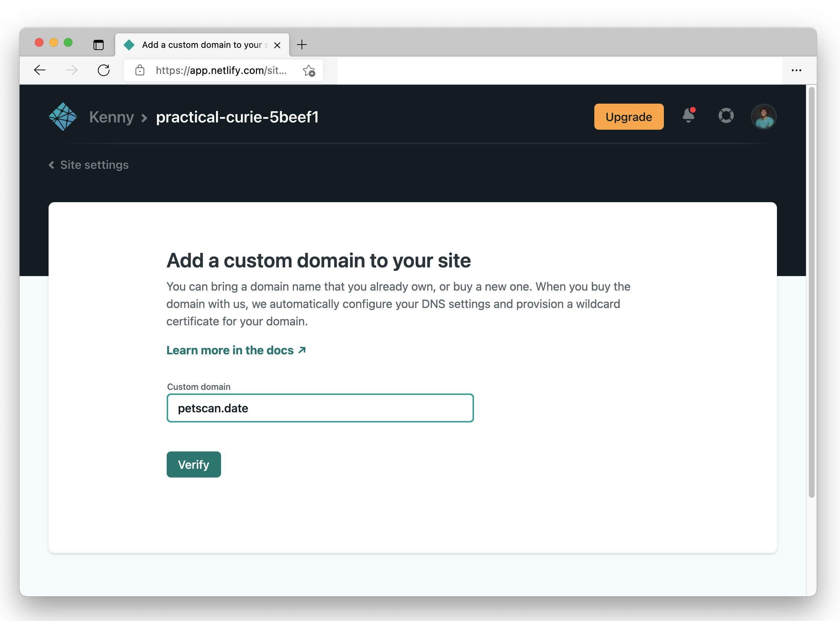Open a new browser tab
Image resolution: width=840 pixels, height=621 pixels.
point(302,45)
